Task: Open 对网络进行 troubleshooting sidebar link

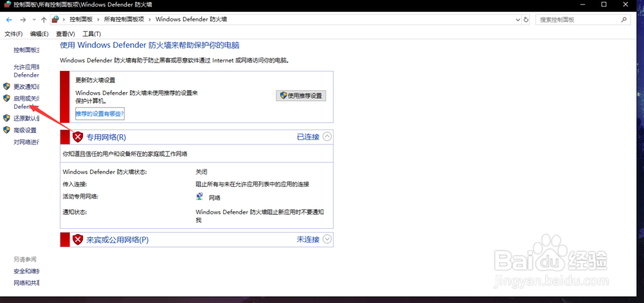Action: click(26, 142)
